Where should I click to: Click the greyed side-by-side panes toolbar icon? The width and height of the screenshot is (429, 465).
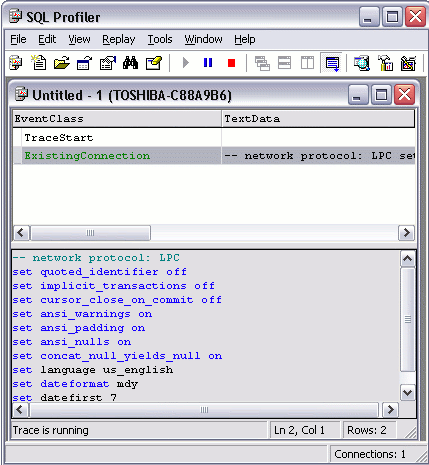point(307,63)
